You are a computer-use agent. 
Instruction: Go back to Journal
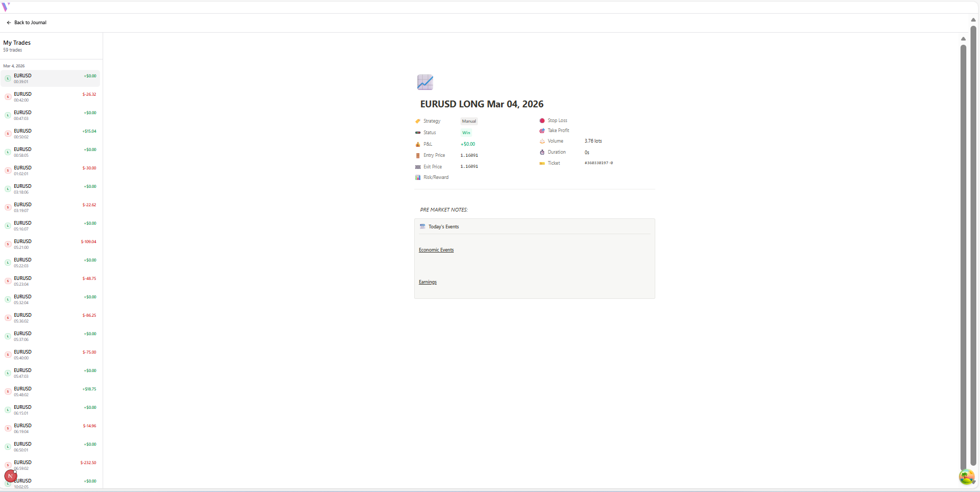point(26,23)
